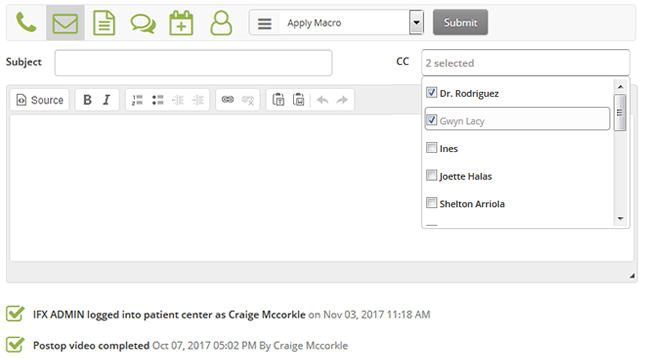The image size is (645, 360).
Task: Uncheck Gwyn Lacy in CC list
Action: tap(431, 120)
